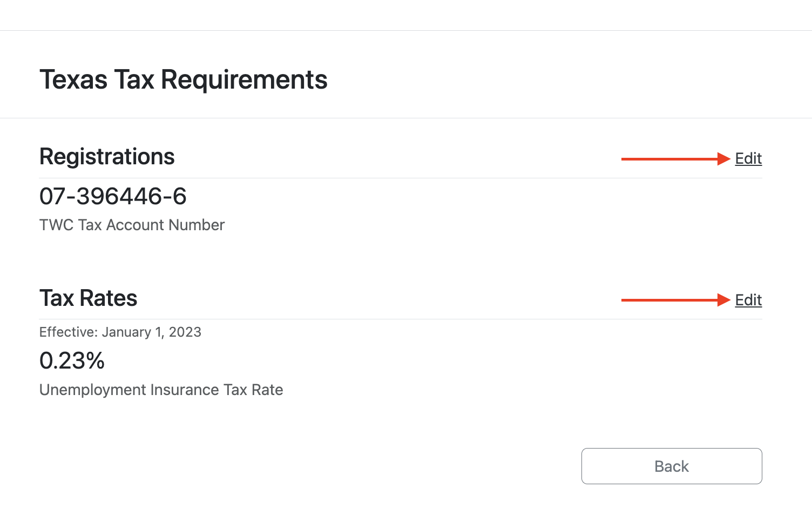Click the year 2023 in effective date
The image size is (812, 508).
click(185, 332)
